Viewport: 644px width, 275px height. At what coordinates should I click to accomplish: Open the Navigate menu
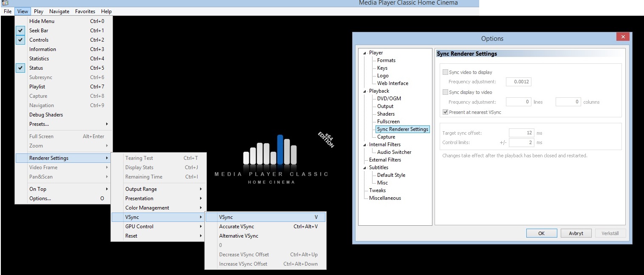(x=59, y=11)
